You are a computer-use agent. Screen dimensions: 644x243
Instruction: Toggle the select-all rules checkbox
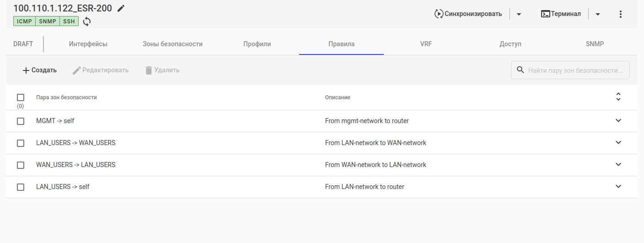[x=21, y=97]
